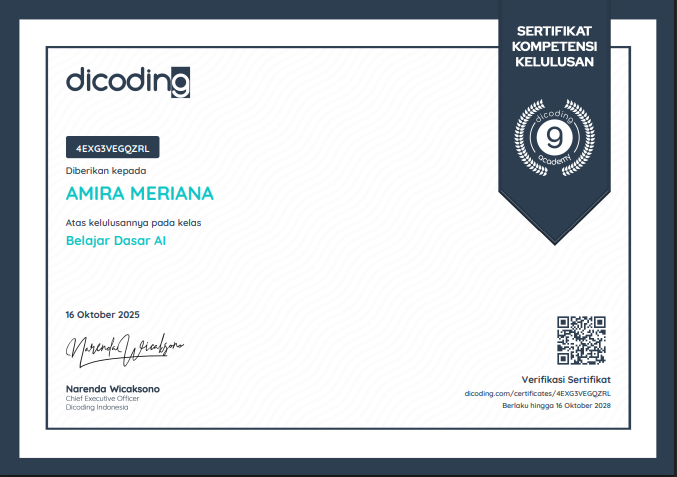Select the 'Atas kelulusannya pada kelas' text

(126, 221)
